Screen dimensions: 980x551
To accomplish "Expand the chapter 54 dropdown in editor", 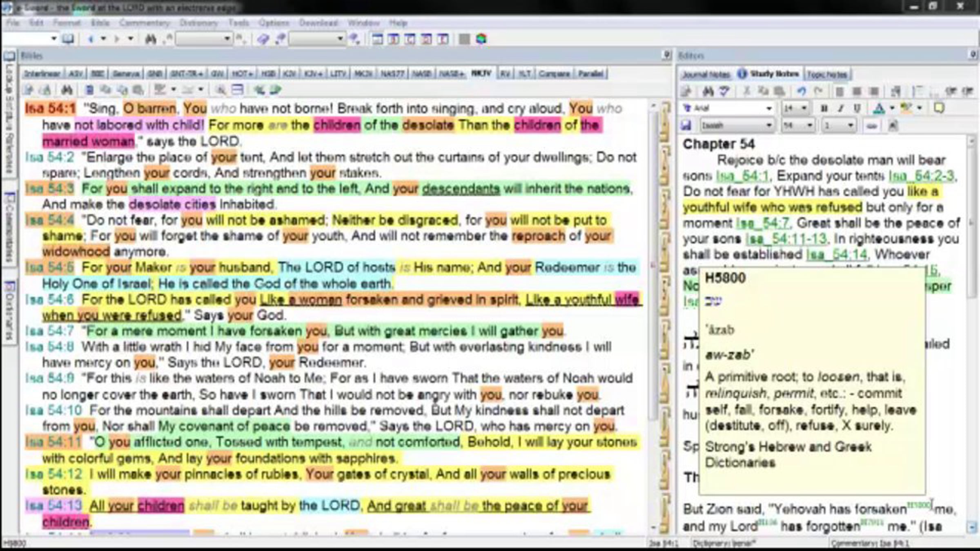I will [x=809, y=126].
